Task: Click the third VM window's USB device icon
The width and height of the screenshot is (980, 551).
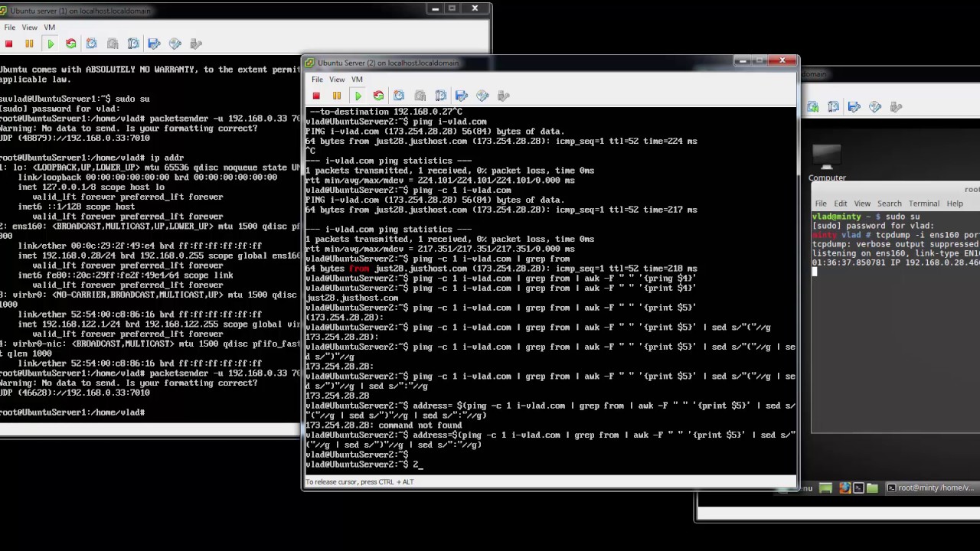Action: 896,107
